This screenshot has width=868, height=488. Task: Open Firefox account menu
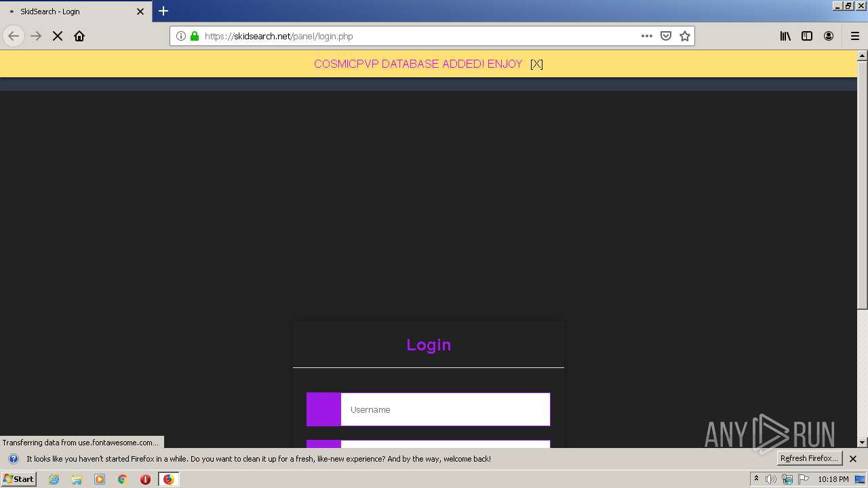pos(829,36)
